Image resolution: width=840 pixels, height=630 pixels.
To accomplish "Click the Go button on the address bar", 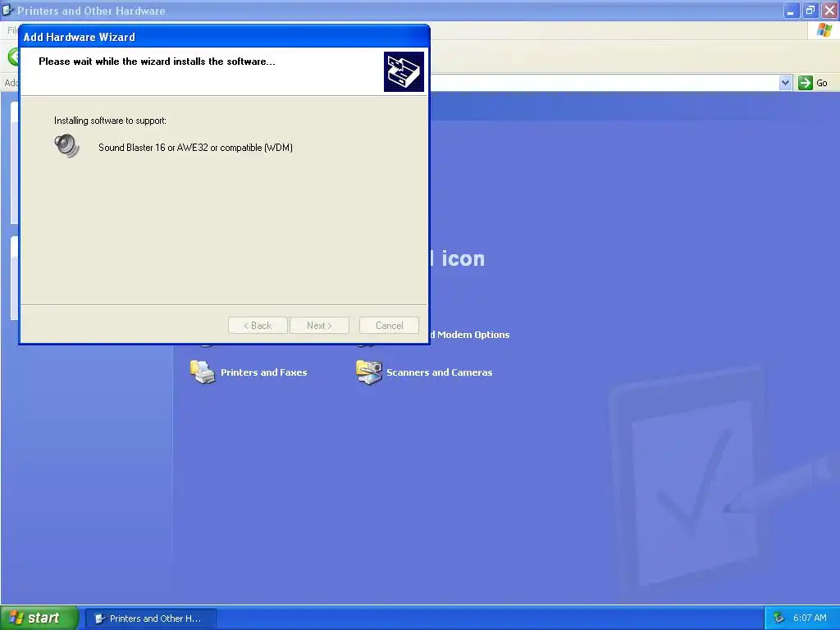I will 813,83.
